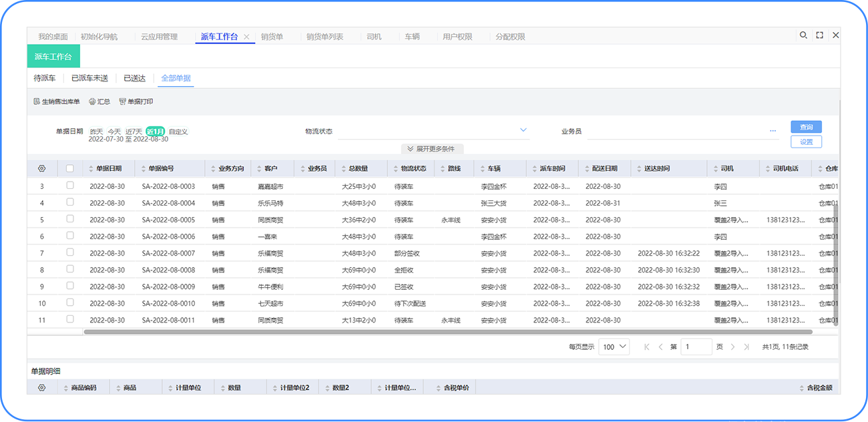Switch to the 待派车 tab
Viewport: 868px width, 422px height.
pos(45,78)
